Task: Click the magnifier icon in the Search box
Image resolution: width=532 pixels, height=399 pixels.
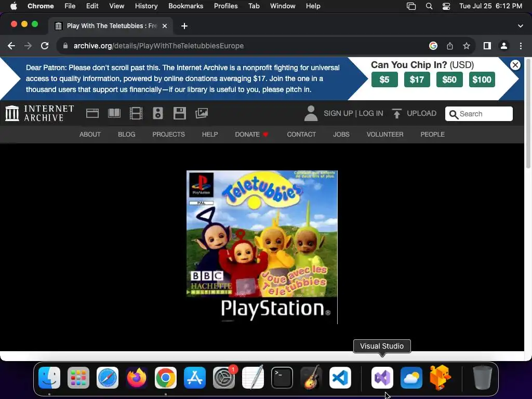Action: [x=453, y=114]
